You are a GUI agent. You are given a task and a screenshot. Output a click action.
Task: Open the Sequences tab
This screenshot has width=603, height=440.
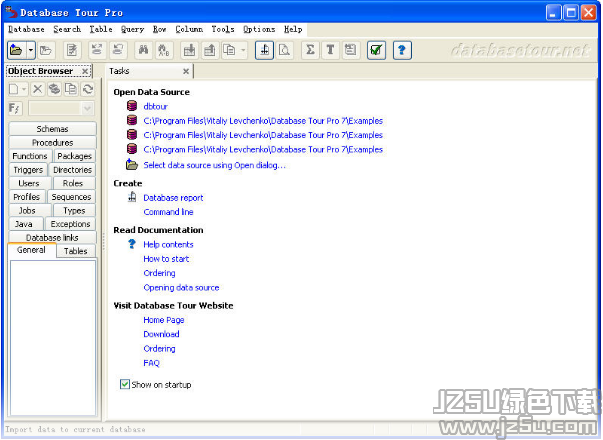pyautogui.click(x=71, y=197)
